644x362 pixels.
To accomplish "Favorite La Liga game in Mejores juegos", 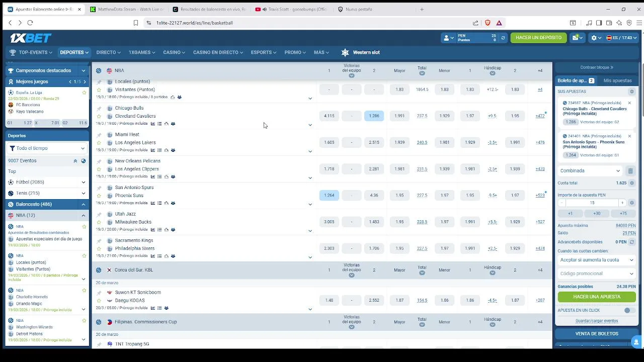I will click(x=84, y=93).
